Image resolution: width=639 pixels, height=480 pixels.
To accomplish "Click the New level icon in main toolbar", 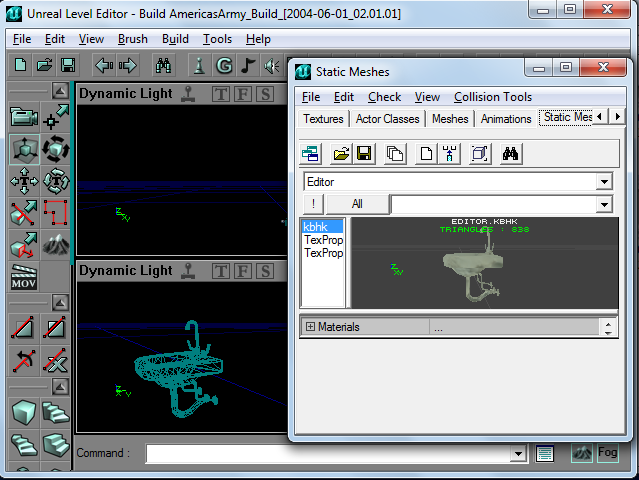I will pyautogui.click(x=20, y=65).
